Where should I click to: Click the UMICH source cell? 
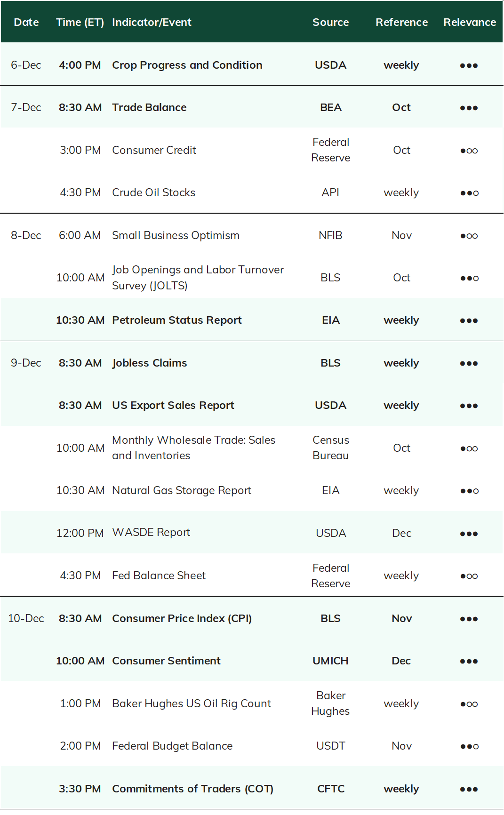point(331,661)
